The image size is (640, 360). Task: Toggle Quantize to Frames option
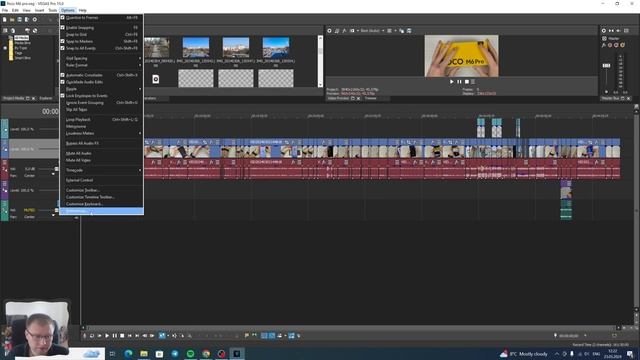[x=101, y=18]
